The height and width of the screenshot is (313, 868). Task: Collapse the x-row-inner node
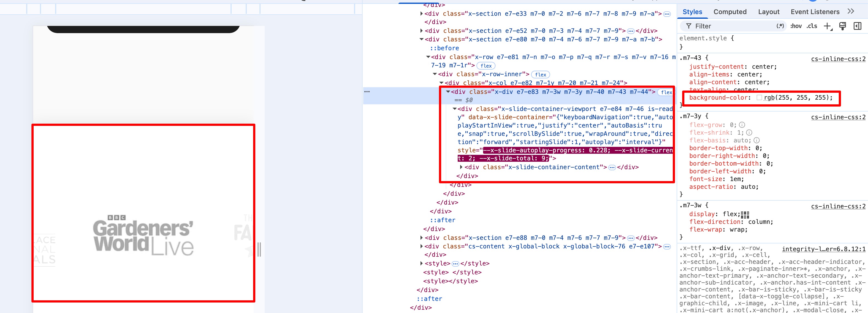point(435,74)
